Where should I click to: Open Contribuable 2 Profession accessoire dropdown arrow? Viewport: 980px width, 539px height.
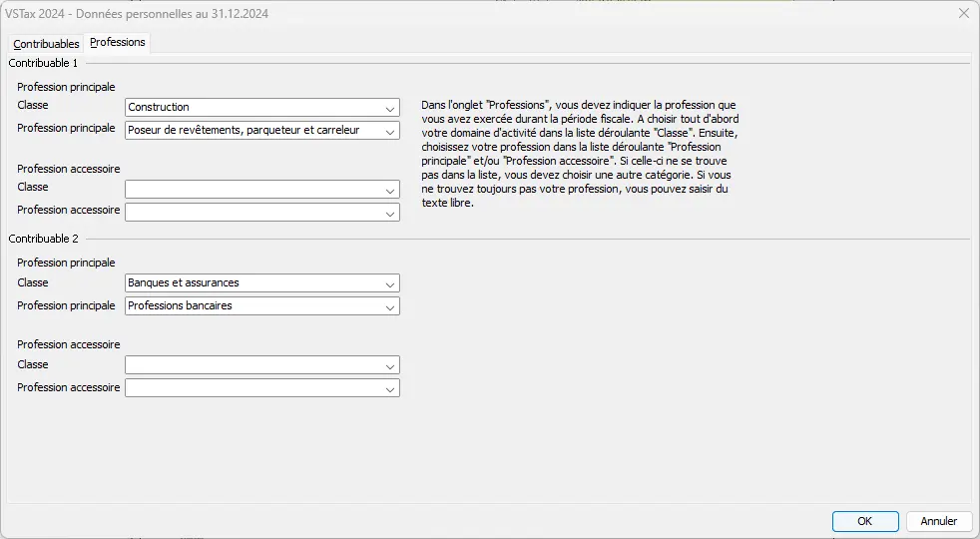389,388
